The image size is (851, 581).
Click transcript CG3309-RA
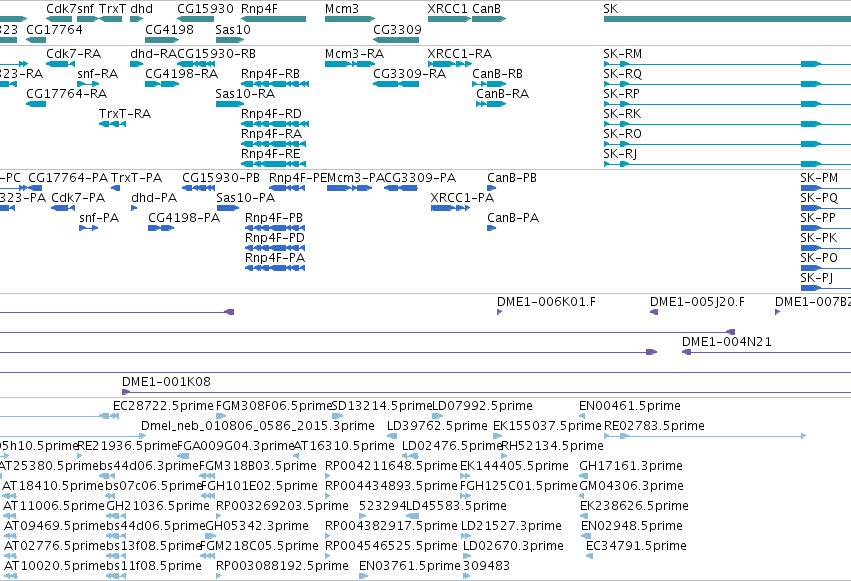click(410, 74)
